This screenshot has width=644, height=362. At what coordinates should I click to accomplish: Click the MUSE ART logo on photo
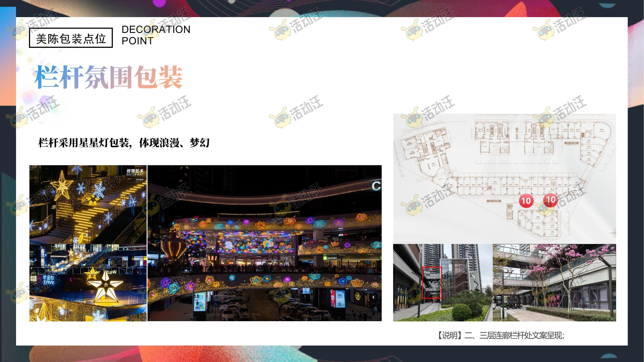tap(135, 173)
